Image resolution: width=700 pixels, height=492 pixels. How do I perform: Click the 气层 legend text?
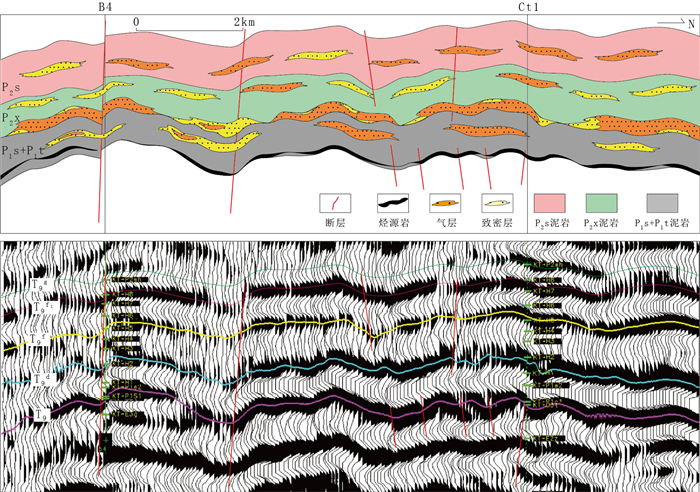coord(444,224)
